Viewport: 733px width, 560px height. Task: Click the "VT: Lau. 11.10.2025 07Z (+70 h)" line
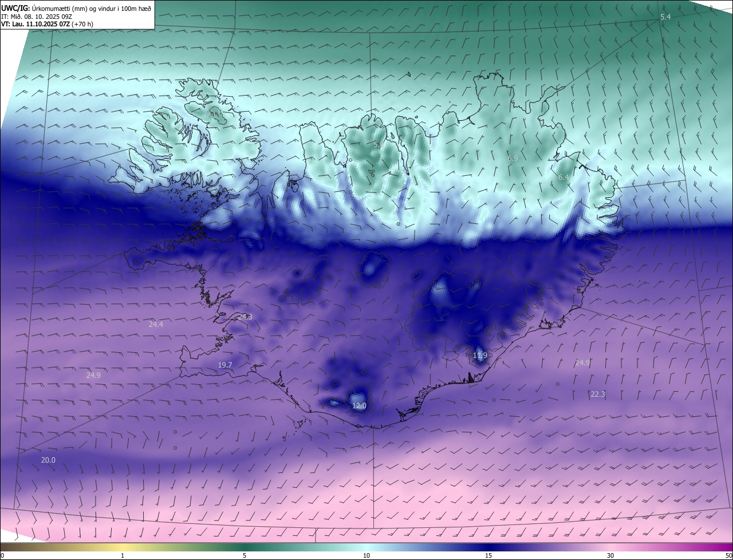coord(47,24)
